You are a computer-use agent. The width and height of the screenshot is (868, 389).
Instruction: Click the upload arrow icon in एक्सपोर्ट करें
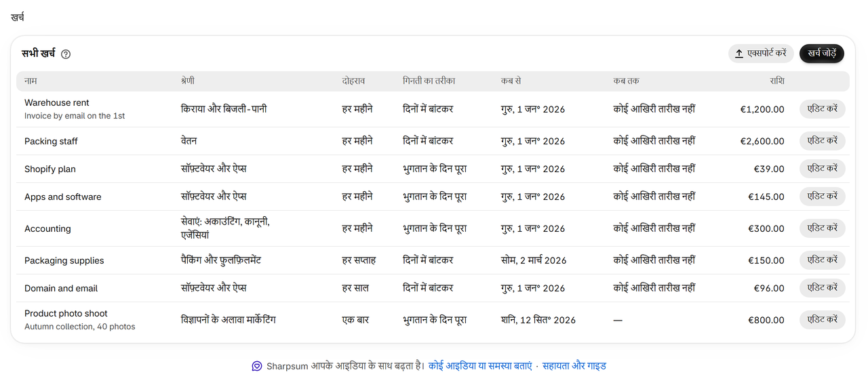[x=739, y=53]
